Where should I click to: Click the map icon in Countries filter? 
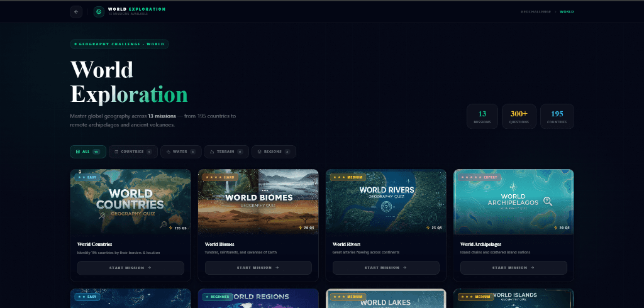(116, 151)
